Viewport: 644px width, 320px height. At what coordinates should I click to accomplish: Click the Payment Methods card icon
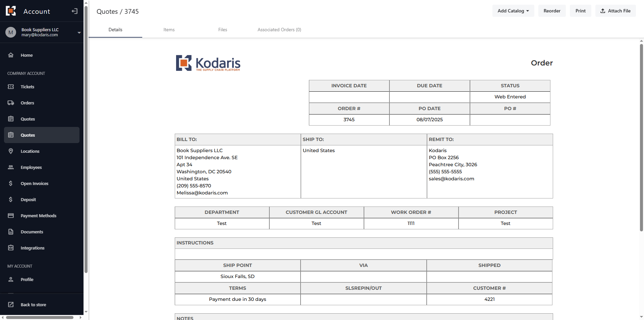click(11, 216)
